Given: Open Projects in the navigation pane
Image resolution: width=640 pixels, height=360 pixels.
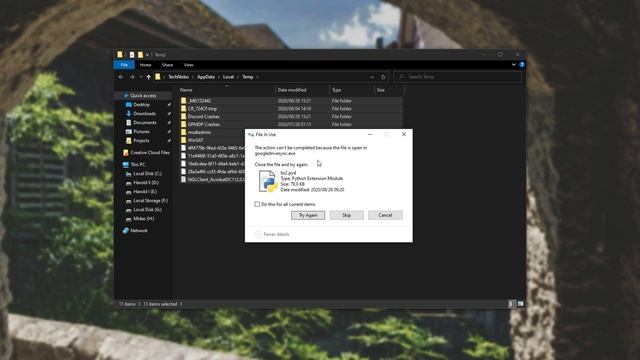Looking at the screenshot, I should pos(141,140).
